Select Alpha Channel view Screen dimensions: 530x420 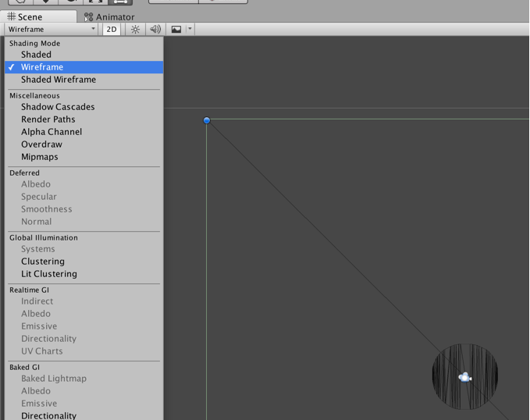84,132
